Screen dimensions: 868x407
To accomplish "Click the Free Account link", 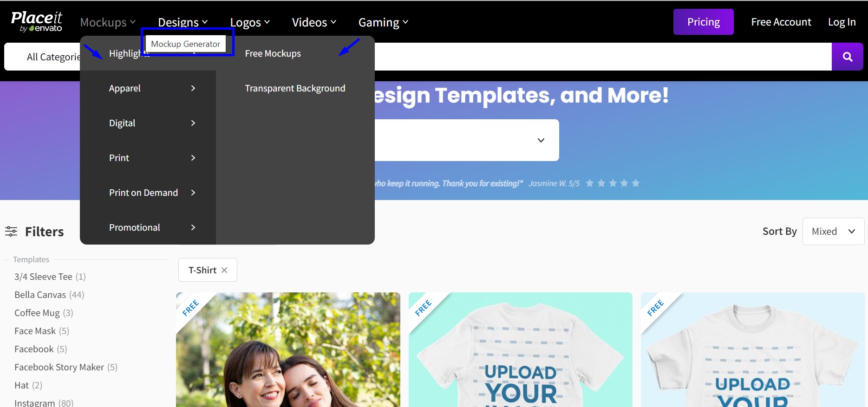I will pos(781,22).
